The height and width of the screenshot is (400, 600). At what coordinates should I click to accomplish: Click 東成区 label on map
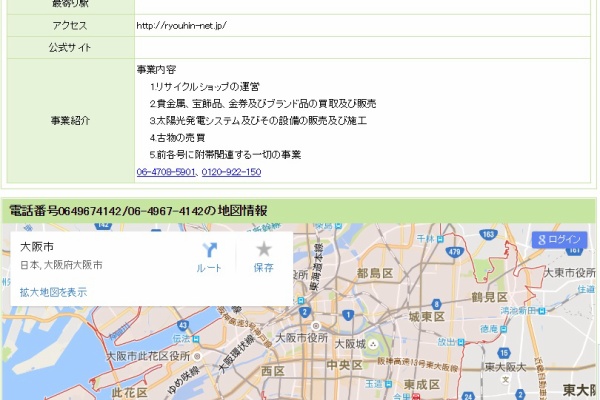coord(422,384)
